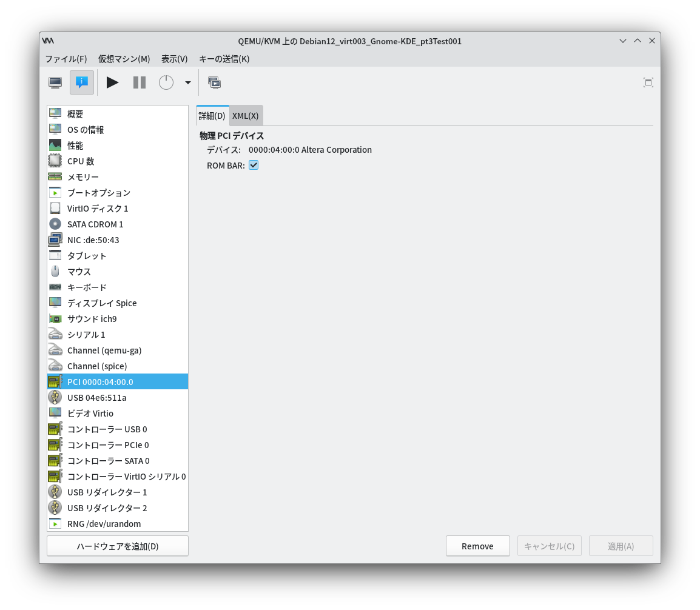Minimize the window with down chevron

coord(623,41)
